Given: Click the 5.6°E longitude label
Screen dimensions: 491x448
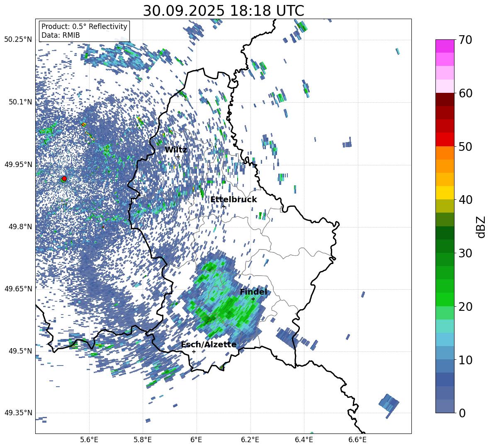Looking at the screenshot, I should pos(89,440).
